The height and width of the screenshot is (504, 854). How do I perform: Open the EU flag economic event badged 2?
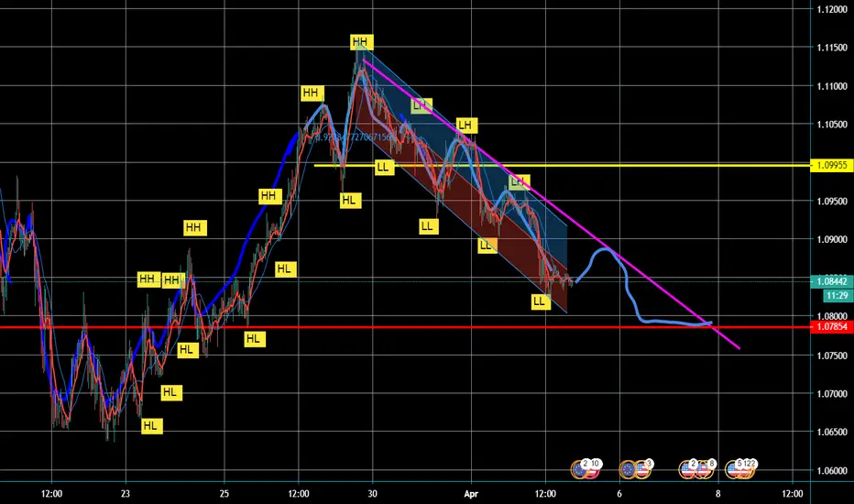coord(579,469)
